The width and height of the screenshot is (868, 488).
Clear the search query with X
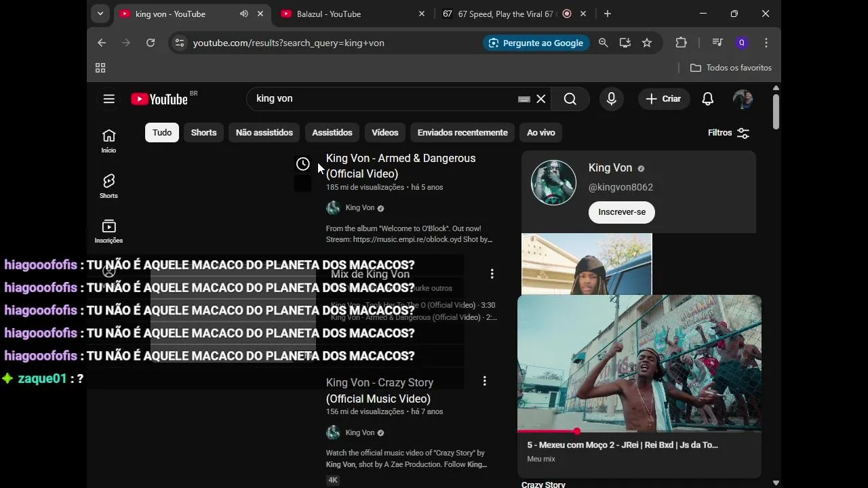coord(541,99)
